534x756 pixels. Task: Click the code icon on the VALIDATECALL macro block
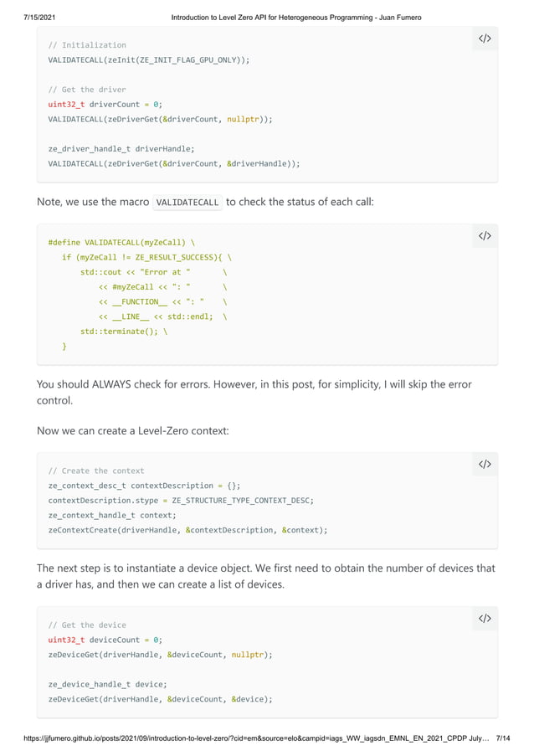(x=485, y=236)
